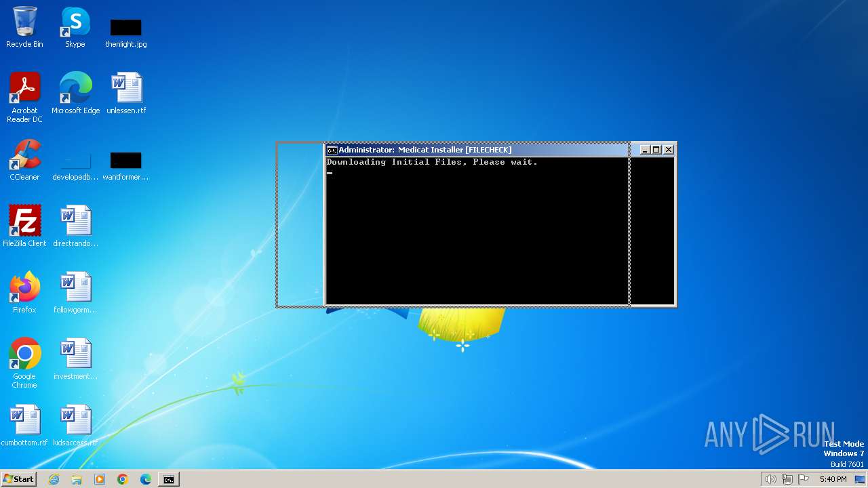Click the Show desktop button
This screenshot has height=488, width=868.
[x=861, y=479]
